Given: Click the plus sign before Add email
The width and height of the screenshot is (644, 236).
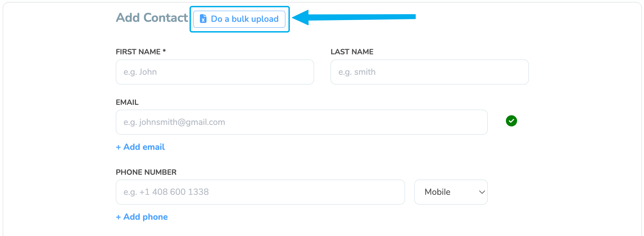Looking at the screenshot, I should 118,147.
